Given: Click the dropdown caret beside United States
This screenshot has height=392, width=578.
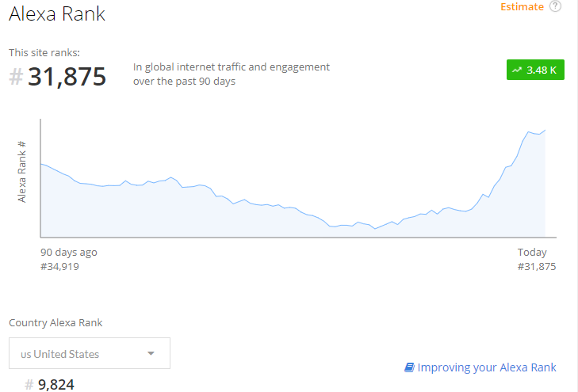Looking at the screenshot, I should [x=151, y=354].
